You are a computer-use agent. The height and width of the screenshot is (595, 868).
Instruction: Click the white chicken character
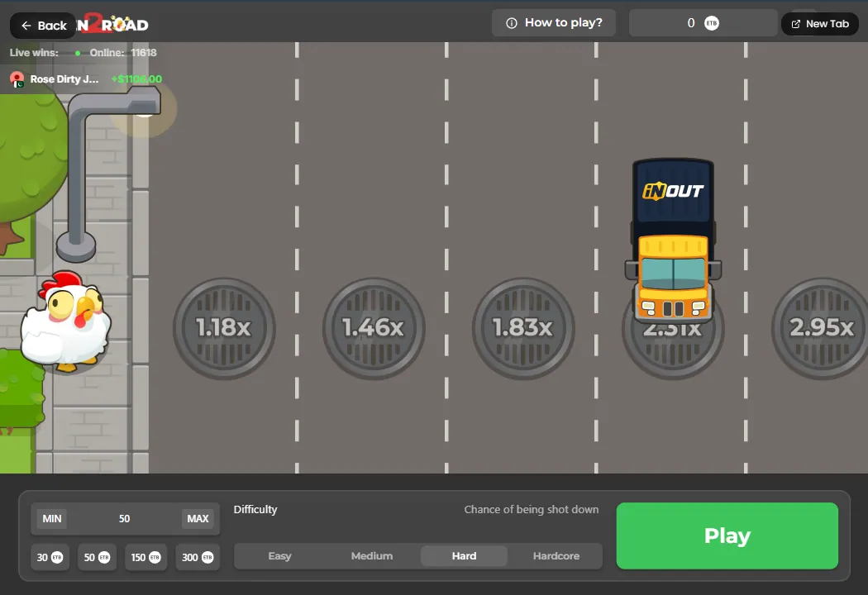[66, 321]
